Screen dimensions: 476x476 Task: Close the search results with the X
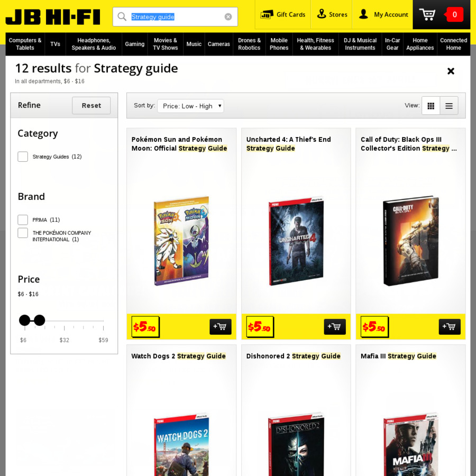(451, 71)
